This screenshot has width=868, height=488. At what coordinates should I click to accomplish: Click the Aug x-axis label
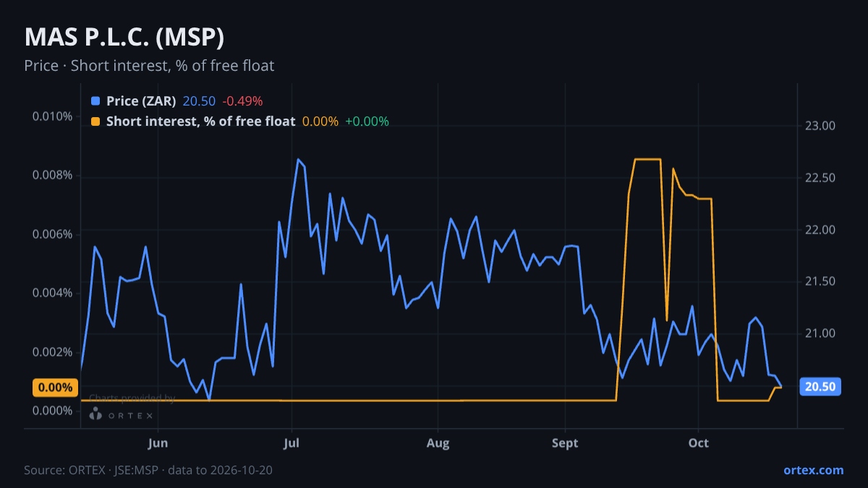[438, 443]
